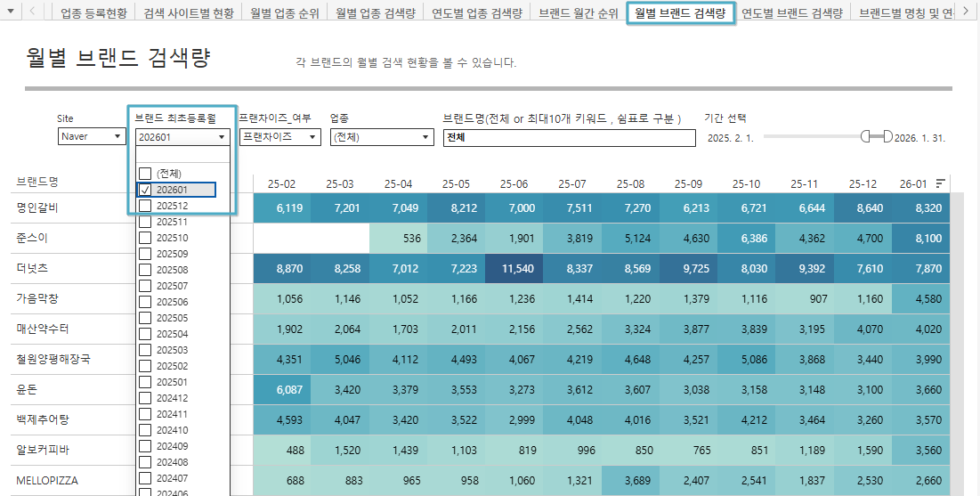The height and width of the screenshot is (496, 980).
Task: Click the 브랜드명 keyword input field
Action: (569, 138)
